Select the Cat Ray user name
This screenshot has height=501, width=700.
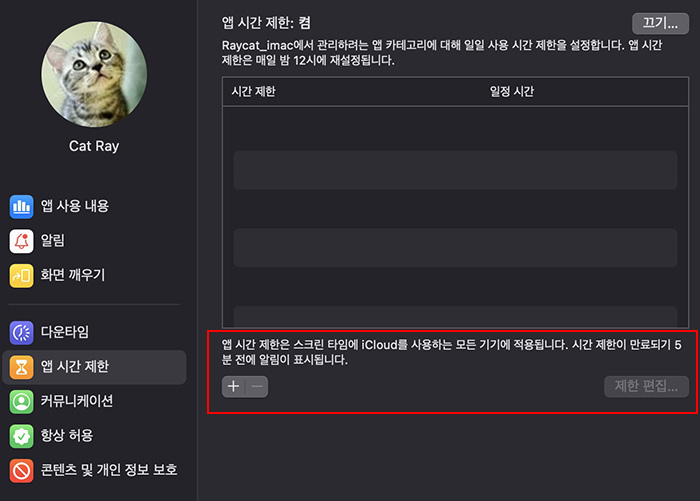[x=94, y=146]
